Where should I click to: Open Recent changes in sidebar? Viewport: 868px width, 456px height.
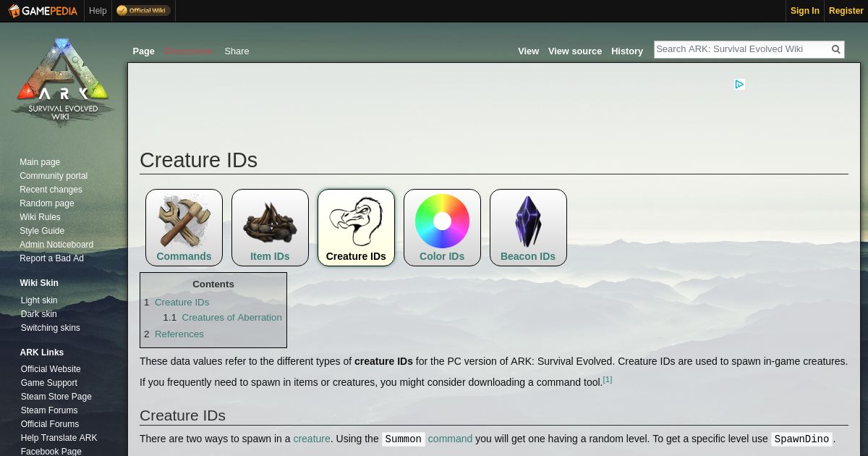click(51, 190)
